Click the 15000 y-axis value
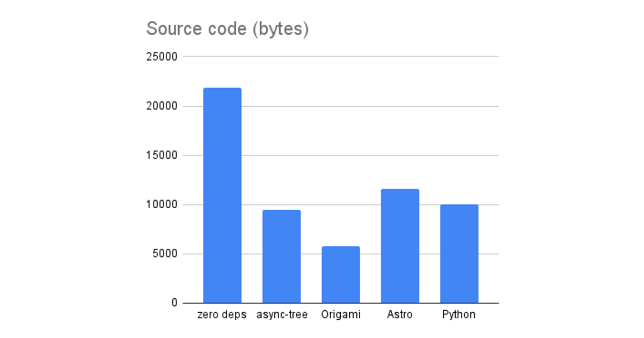This screenshot has width=644, height=338. click(162, 156)
